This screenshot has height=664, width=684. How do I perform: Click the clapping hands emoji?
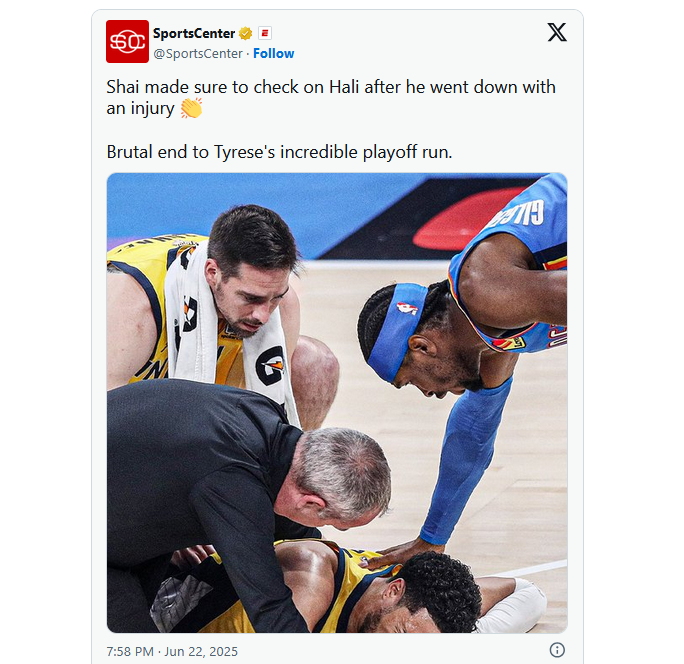[191, 108]
